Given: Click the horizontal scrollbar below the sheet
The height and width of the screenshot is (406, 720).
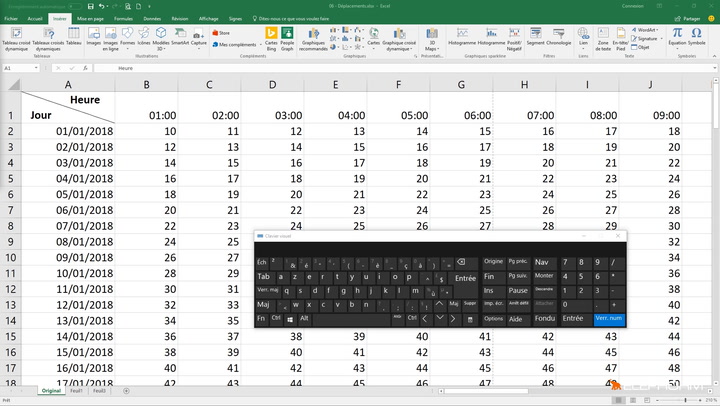Looking at the screenshot, I should pos(485,391).
